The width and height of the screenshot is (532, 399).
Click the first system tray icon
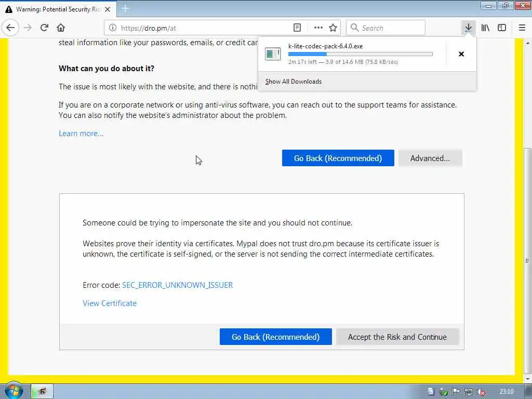(x=431, y=392)
